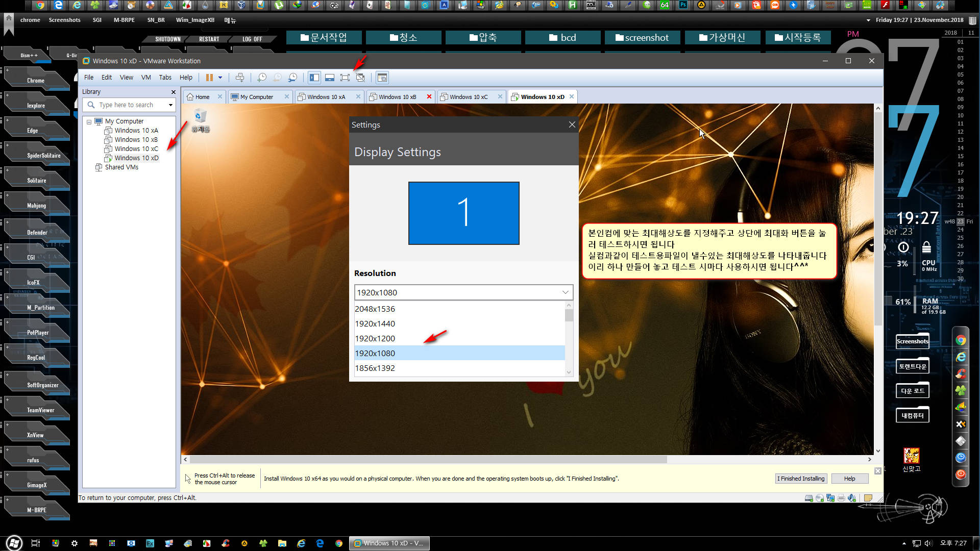Click the LOG OFF button
This screenshot has height=551, width=980.
click(x=252, y=39)
